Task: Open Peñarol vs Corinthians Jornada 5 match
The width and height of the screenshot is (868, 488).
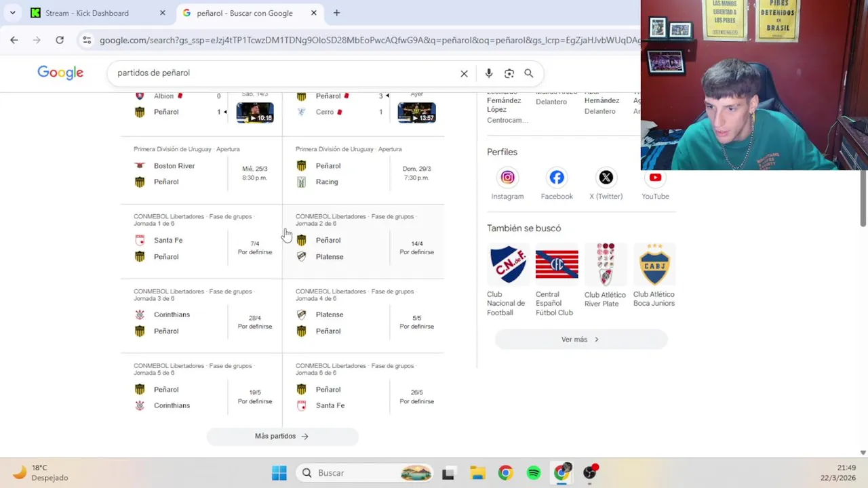Action: point(201,390)
